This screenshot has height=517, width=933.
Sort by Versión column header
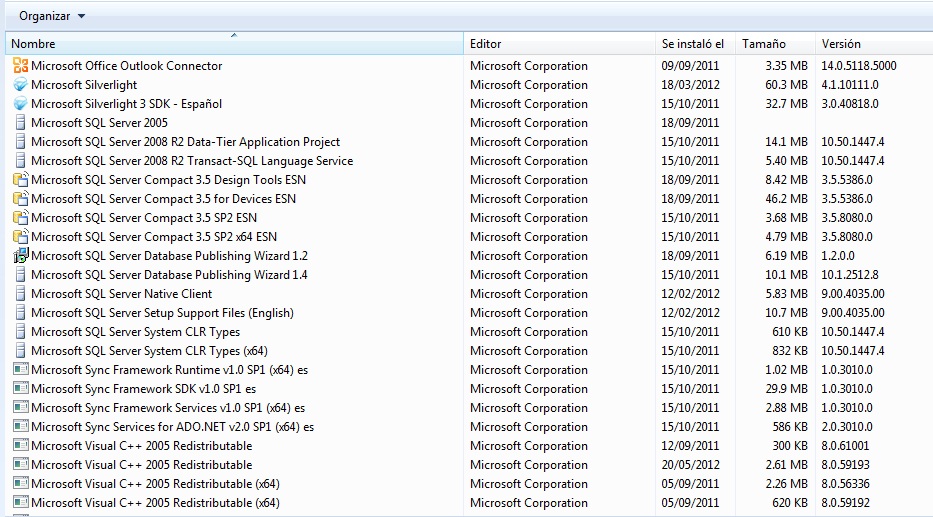point(873,43)
